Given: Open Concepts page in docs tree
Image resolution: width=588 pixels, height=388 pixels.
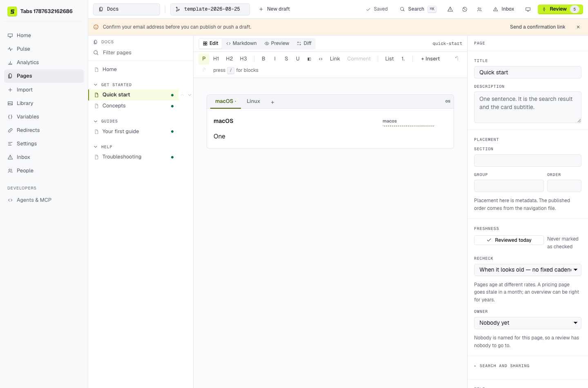Looking at the screenshot, I should pos(134,106).
